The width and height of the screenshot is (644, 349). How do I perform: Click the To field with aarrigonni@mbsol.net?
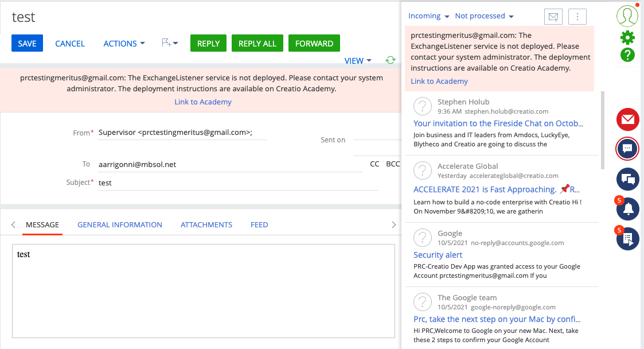[230, 164]
